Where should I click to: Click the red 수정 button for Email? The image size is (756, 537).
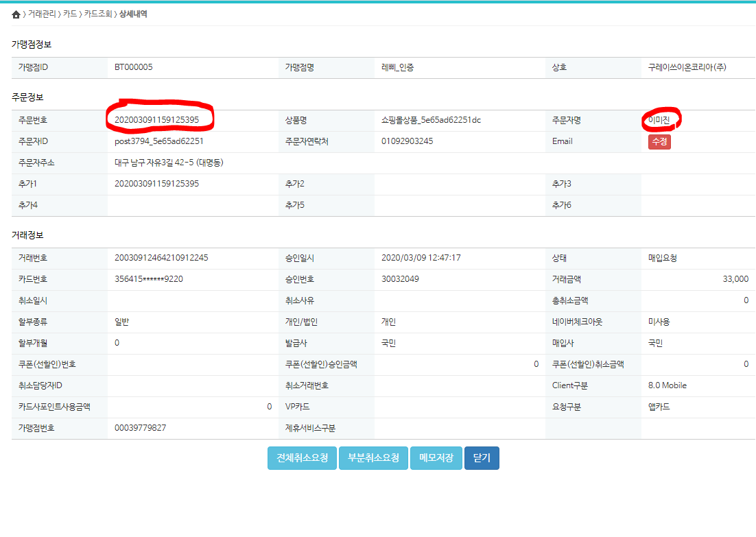[659, 142]
